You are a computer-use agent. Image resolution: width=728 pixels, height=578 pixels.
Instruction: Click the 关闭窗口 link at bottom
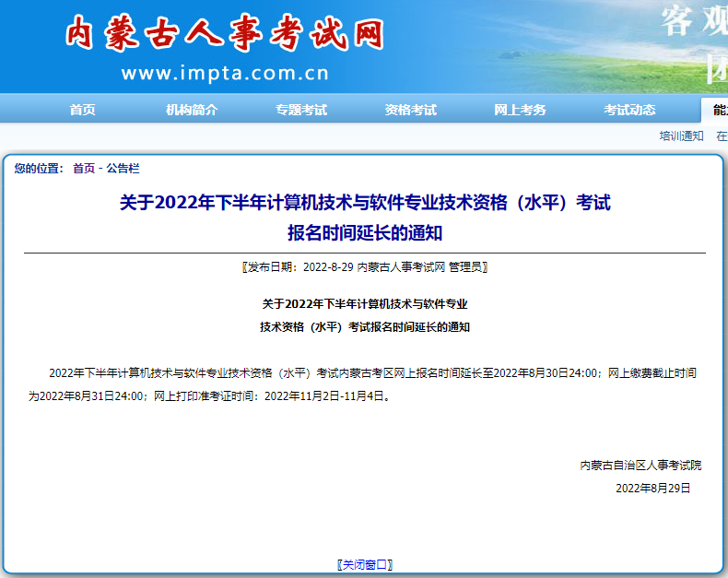[365, 564]
